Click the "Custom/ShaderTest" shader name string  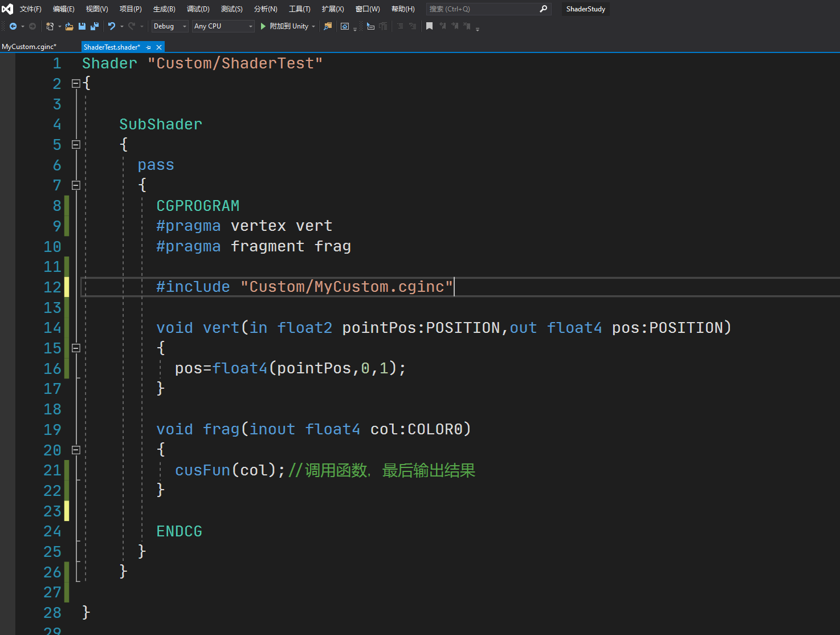(x=235, y=63)
